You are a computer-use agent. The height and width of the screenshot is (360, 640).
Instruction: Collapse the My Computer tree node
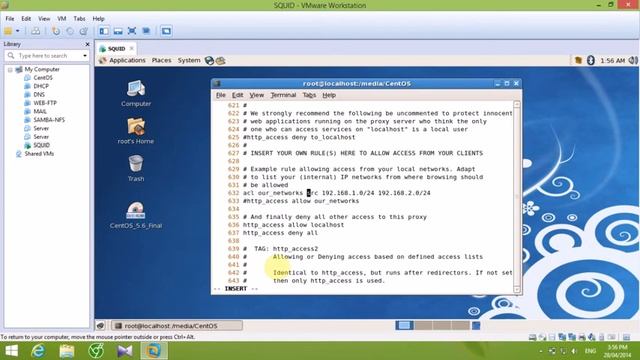click(x=10, y=70)
